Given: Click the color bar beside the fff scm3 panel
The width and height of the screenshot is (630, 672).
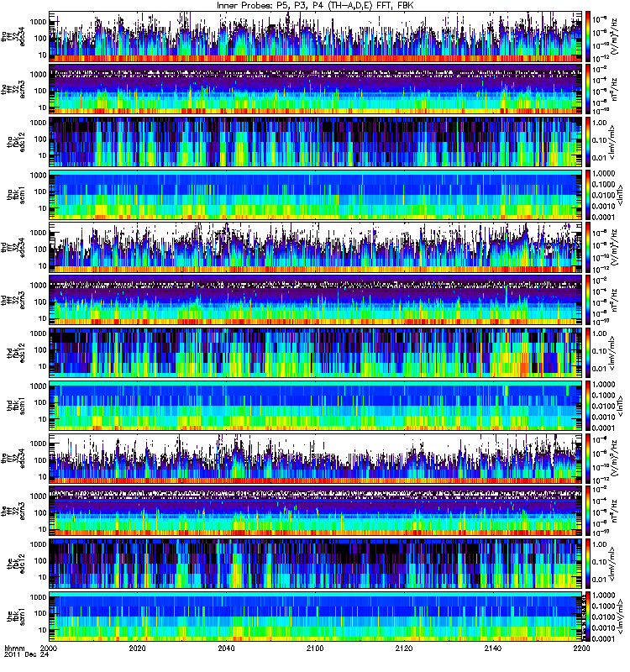Looking at the screenshot, I should coord(588,511).
